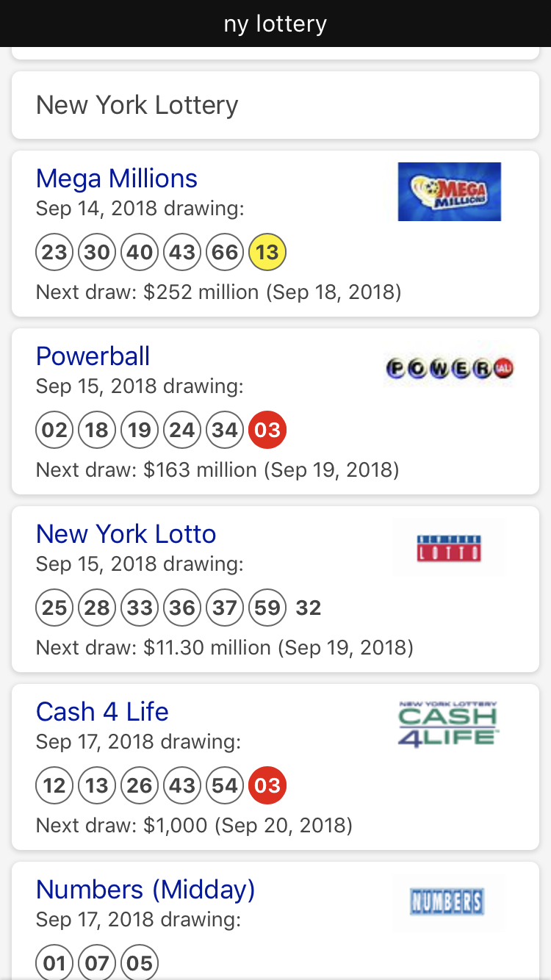This screenshot has height=980, width=551.
Task: Tap Numbers Midday ball 01
Action: pyautogui.click(x=54, y=964)
